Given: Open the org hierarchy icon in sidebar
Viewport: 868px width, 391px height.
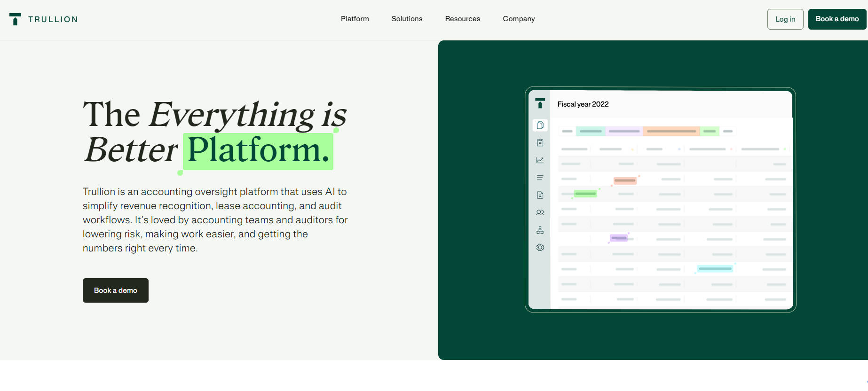Looking at the screenshot, I should click(540, 230).
